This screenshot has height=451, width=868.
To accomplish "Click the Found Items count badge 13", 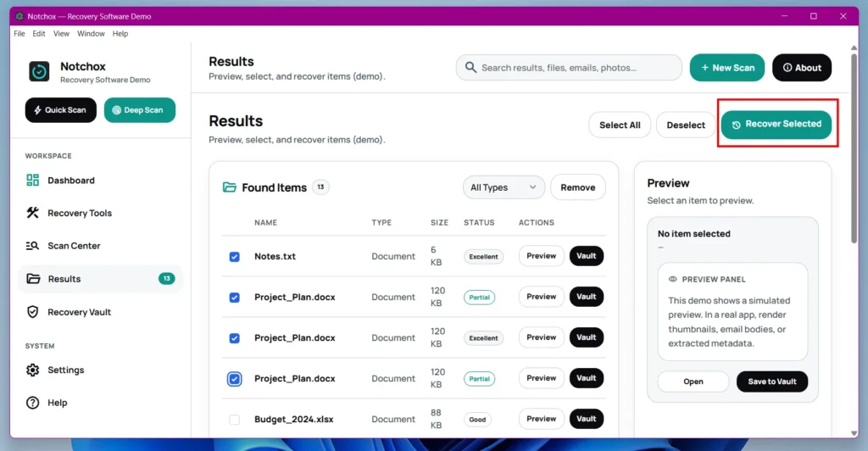I will [x=320, y=187].
